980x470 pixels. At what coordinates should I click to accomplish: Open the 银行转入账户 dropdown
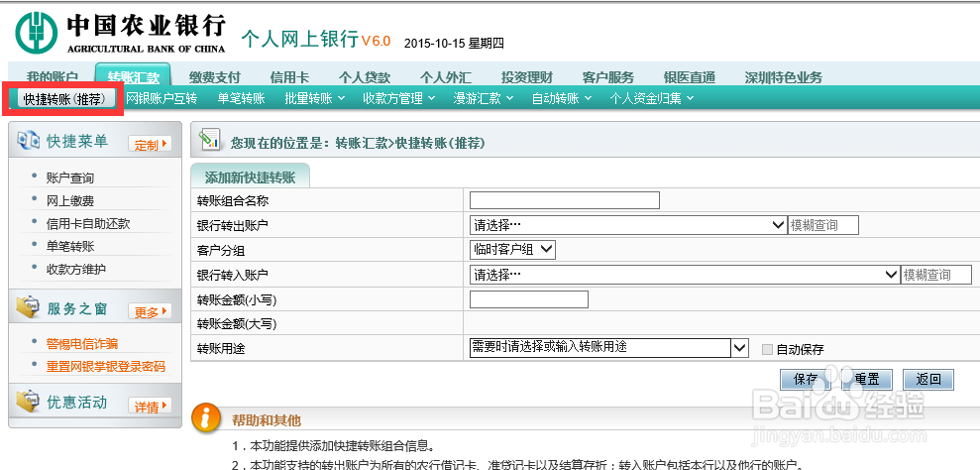coord(684,274)
